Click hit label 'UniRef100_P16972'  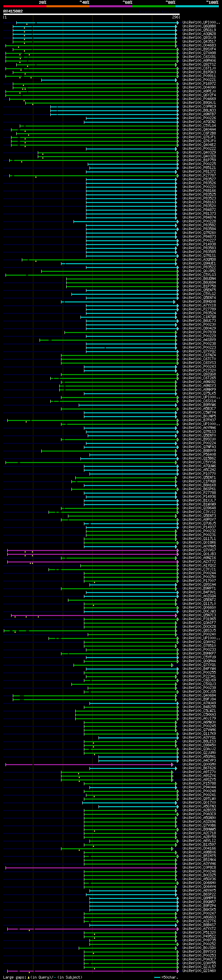pyautogui.click(x=199, y=84)
